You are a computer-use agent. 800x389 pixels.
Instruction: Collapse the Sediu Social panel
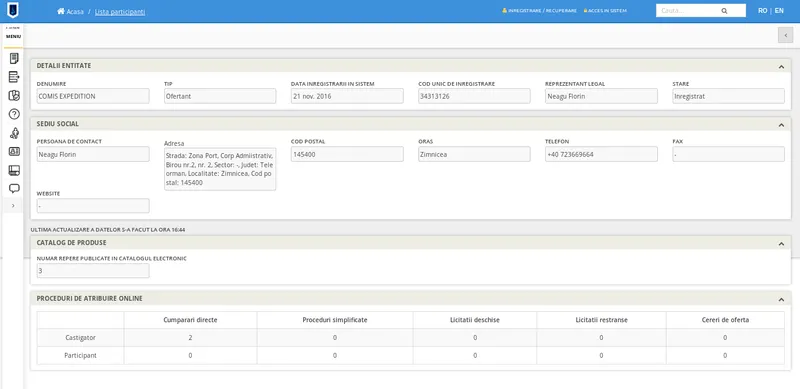coord(781,125)
